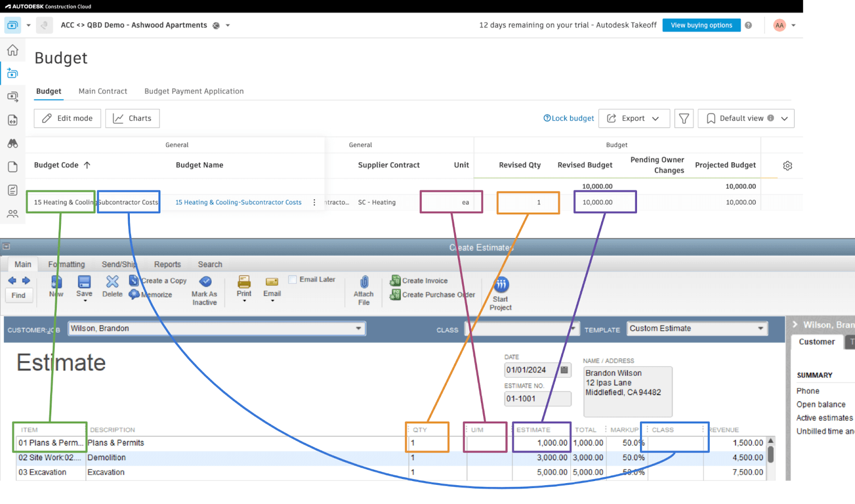Switch to the Main Contract tab
The height and width of the screenshot is (504, 855).
tap(103, 91)
